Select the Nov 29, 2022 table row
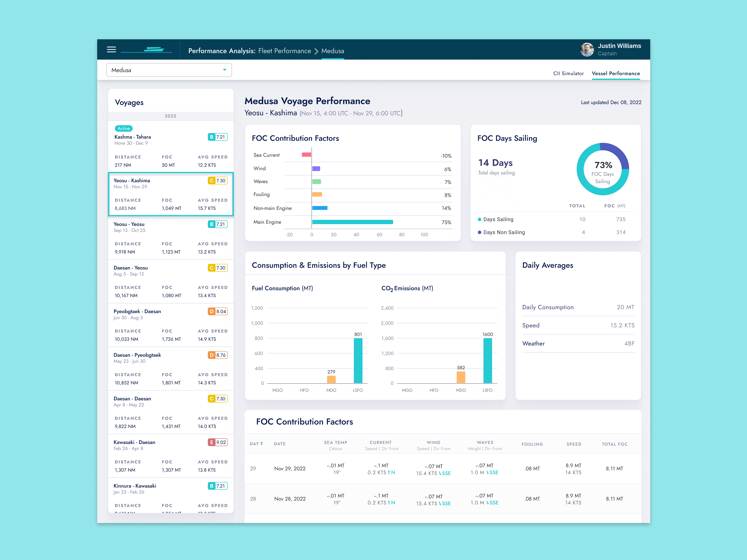Screen dimensions: 747x560 [443, 469]
